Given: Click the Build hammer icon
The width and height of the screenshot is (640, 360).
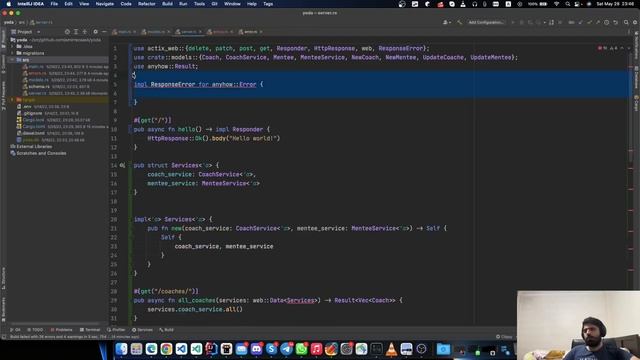Looking at the screenshot, I should pyautogui.click(x=460, y=22).
